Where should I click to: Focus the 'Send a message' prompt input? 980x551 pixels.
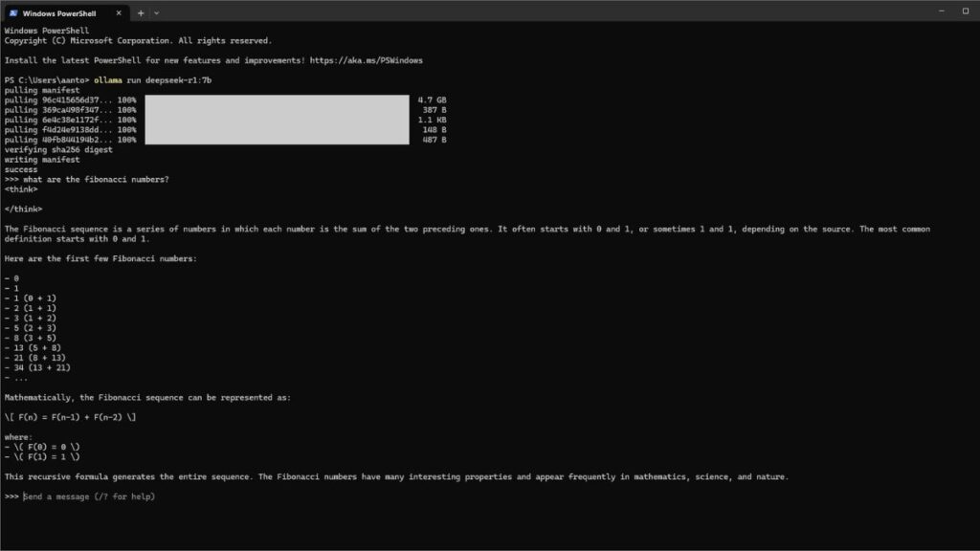point(89,496)
